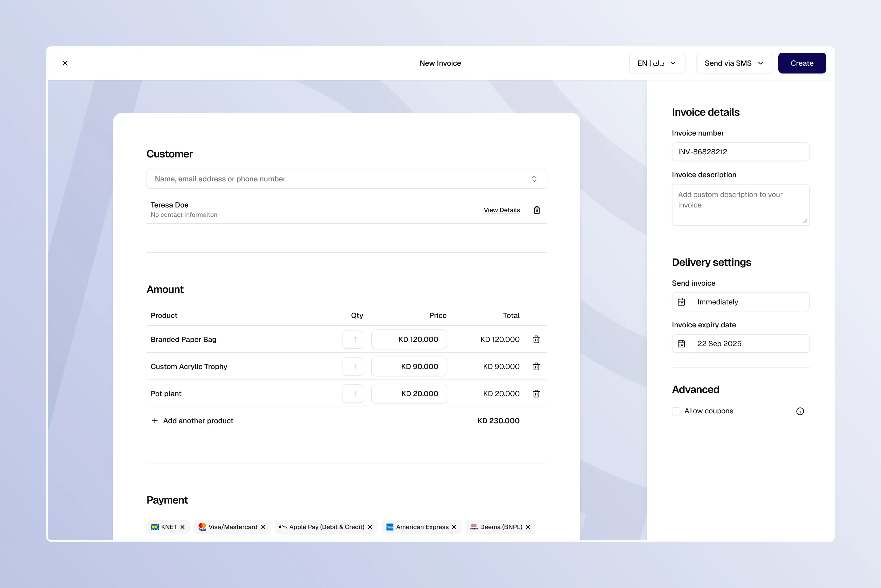881x588 pixels.
Task: Click the Qty column header
Action: point(357,315)
